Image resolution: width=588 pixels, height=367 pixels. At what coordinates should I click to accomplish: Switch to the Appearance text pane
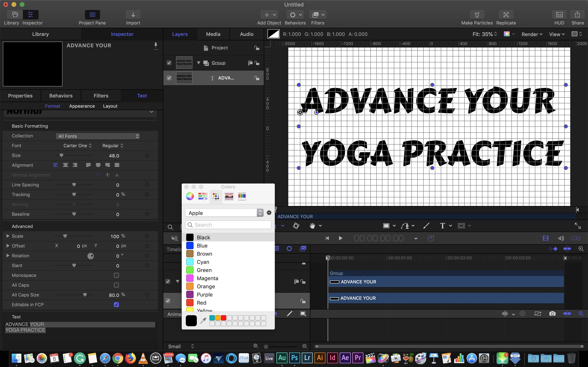(x=82, y=106)
